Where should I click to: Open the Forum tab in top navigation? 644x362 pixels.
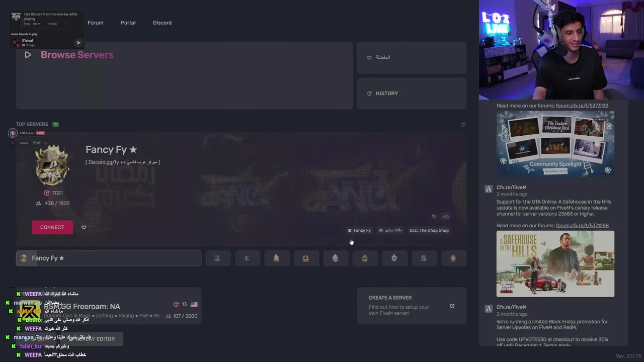(95, 23)
